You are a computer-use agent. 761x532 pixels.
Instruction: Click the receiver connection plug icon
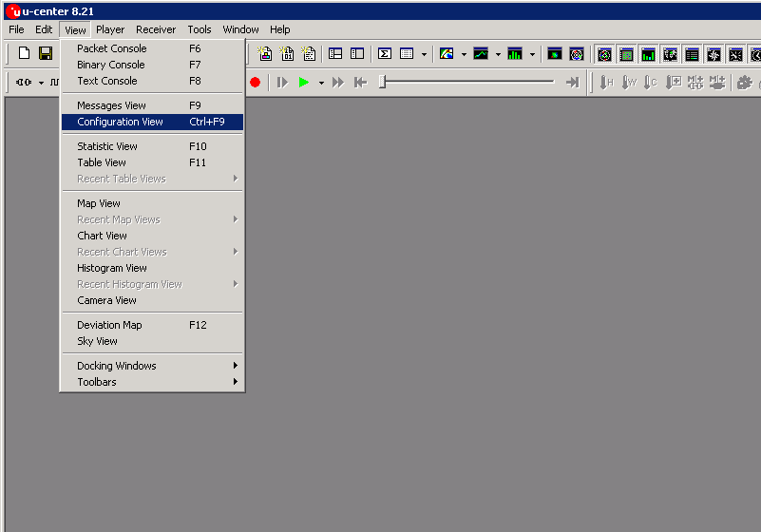[x=24, y=82]
